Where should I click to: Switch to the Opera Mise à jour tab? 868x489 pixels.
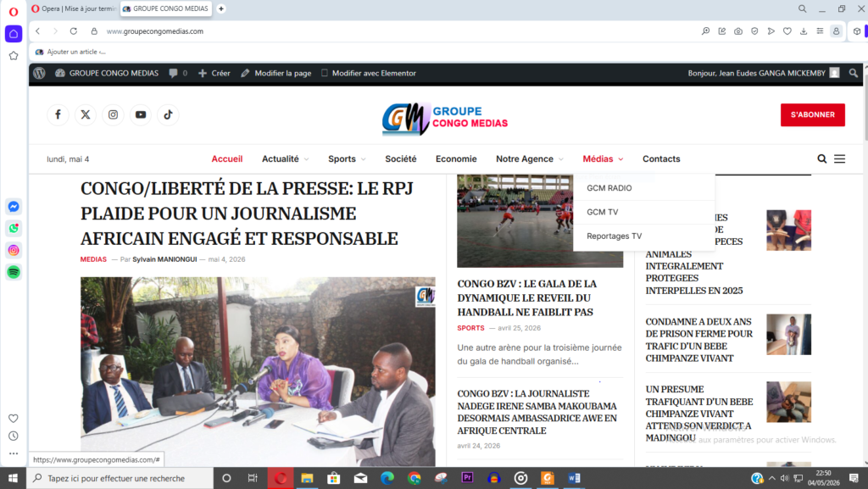point(75,8)
